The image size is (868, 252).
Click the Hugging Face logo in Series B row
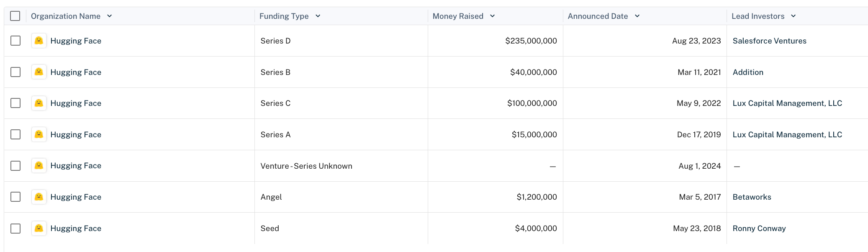[39, 72]
